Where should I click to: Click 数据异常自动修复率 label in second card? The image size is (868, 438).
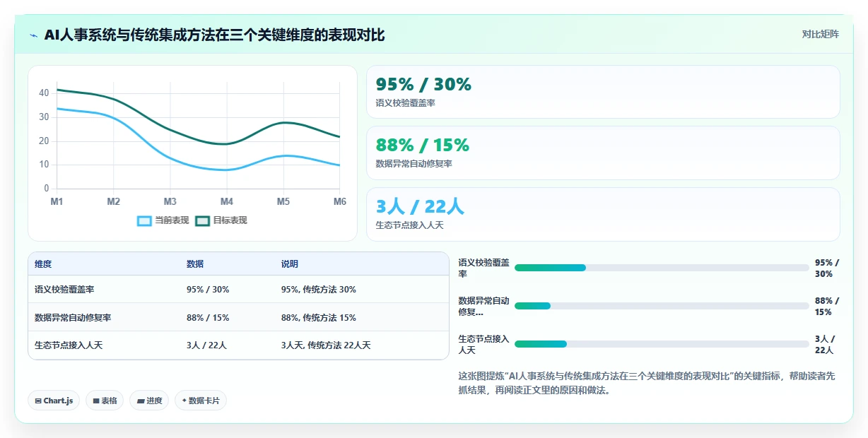tap(414, 164)
